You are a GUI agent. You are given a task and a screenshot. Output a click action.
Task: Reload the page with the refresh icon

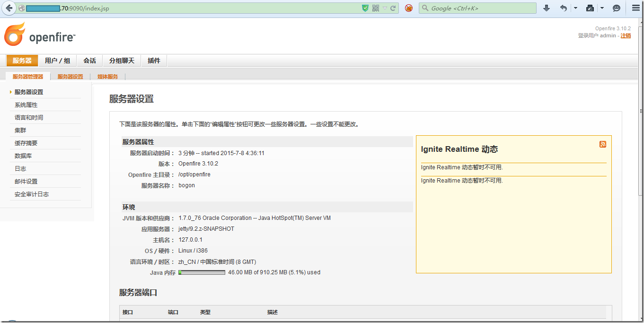tap(393, 8)
